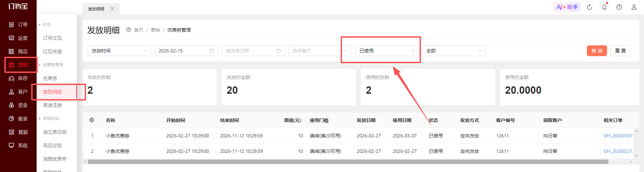Click the 领取客户 column header
The height and width of the screenshot is (172, 644).
click(553, 120)
